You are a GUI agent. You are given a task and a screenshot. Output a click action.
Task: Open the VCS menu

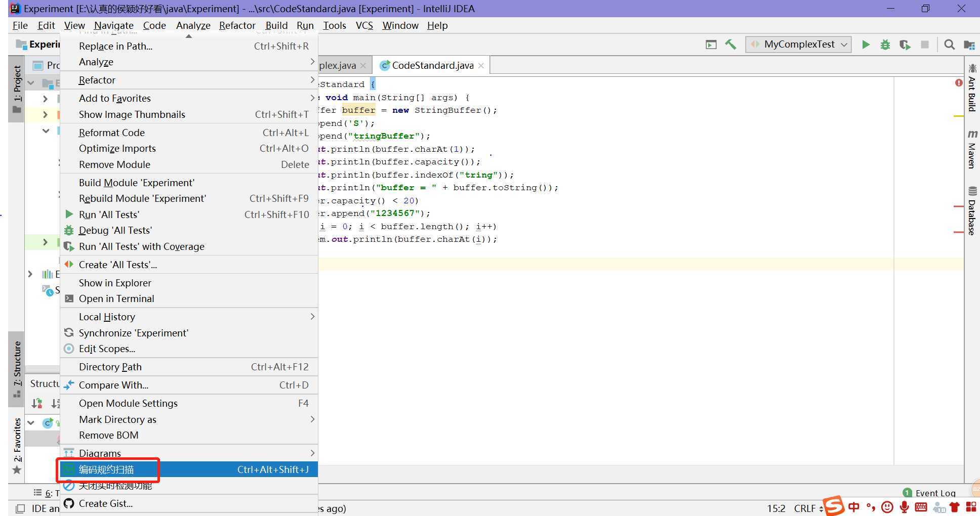(364, 25)
